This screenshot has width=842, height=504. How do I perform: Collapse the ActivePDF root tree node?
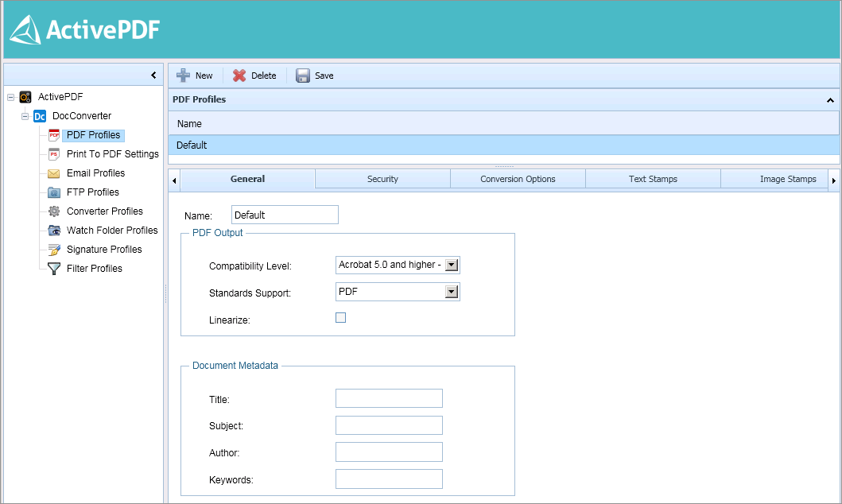click(11, 97)
